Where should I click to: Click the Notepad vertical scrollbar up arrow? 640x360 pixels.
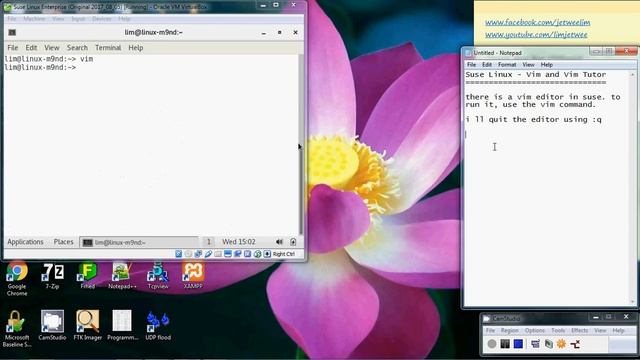633,75
